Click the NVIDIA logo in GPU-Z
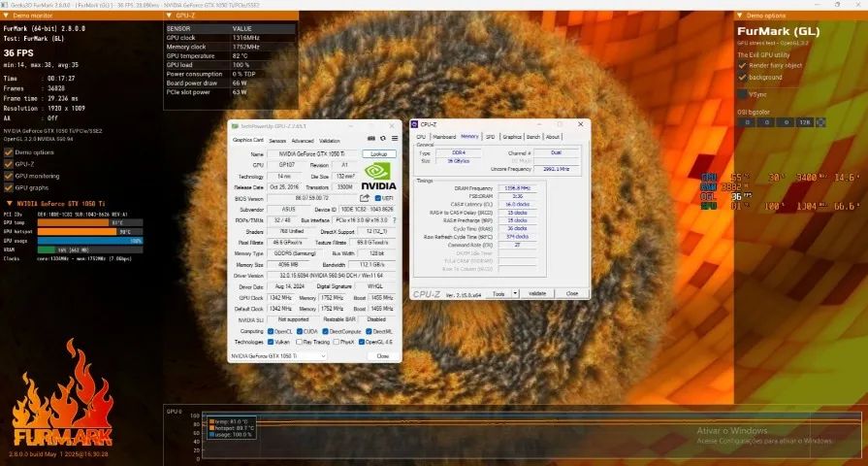868x466 pixels. pyautogui.click(x=378, y=176)
